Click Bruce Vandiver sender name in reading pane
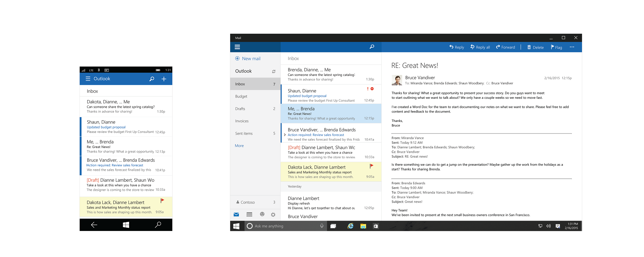 (420, 78)
